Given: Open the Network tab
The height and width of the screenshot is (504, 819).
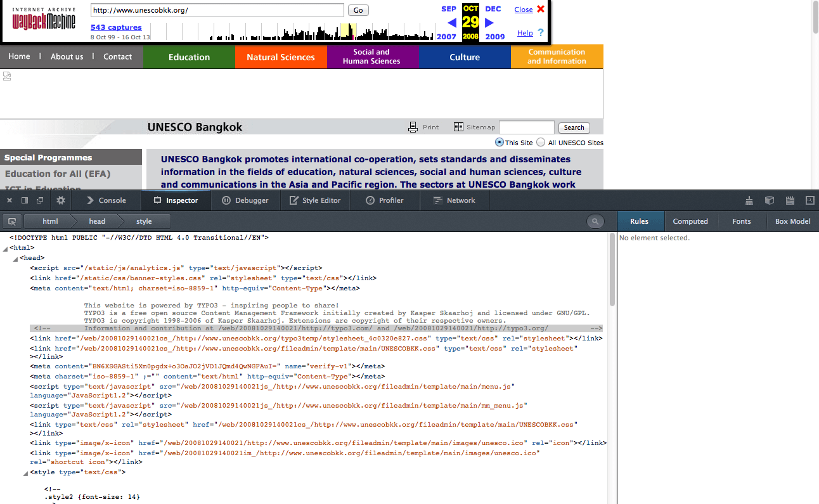Looking at the screenshot, I should click(x=453, y=200).
